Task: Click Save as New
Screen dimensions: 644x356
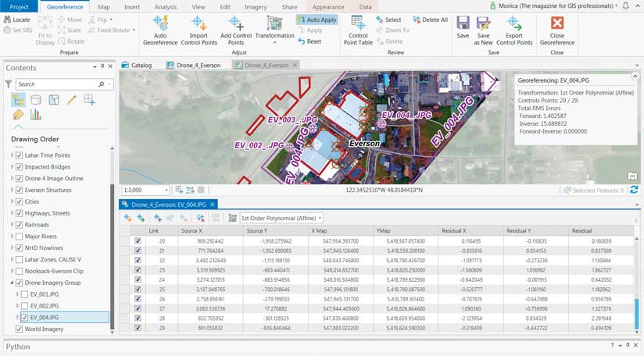Action: point(483,30)
